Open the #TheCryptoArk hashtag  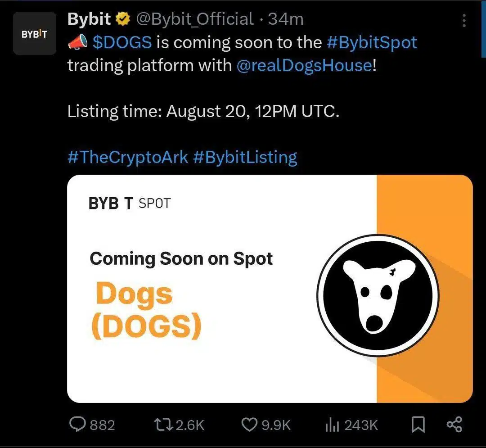[x=127, y=157]
